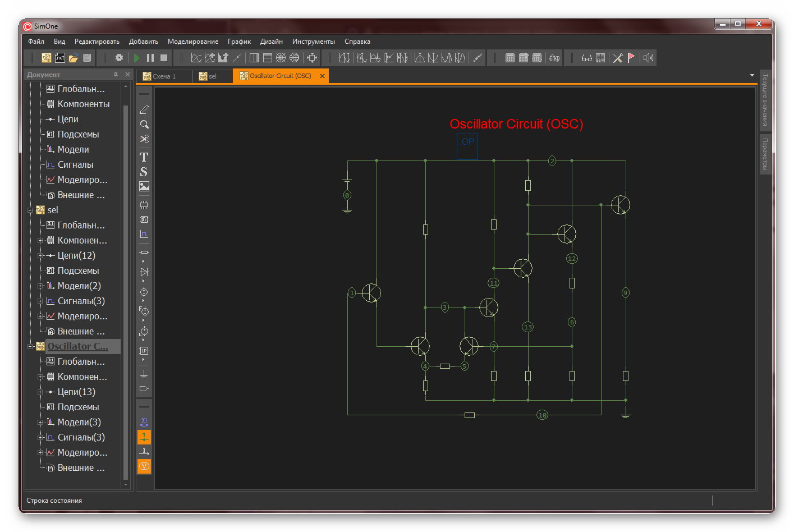Open resistor tool submenu arrow

tap(144, 261)
